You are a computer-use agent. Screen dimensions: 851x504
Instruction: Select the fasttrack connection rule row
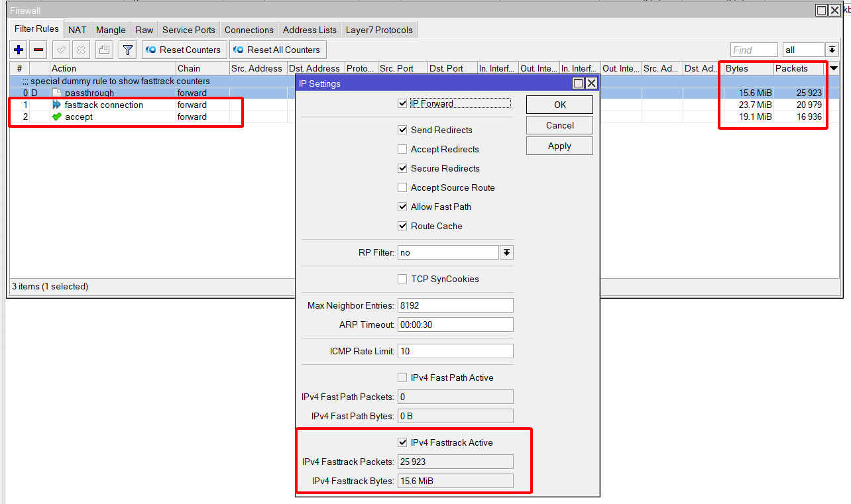(x=103, y=105)
